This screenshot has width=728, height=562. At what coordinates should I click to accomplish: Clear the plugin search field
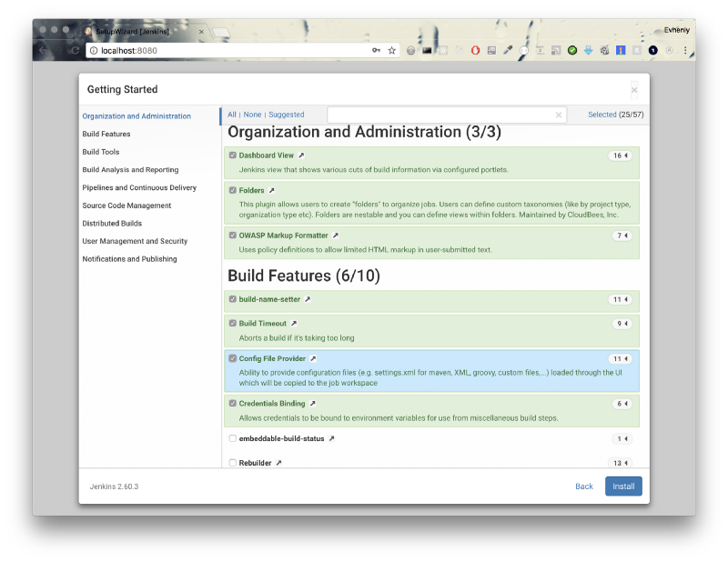(559, 115)
